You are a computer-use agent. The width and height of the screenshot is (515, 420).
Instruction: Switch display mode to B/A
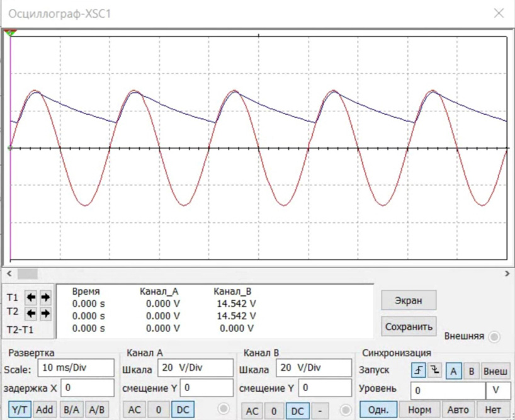click(71, 410)
